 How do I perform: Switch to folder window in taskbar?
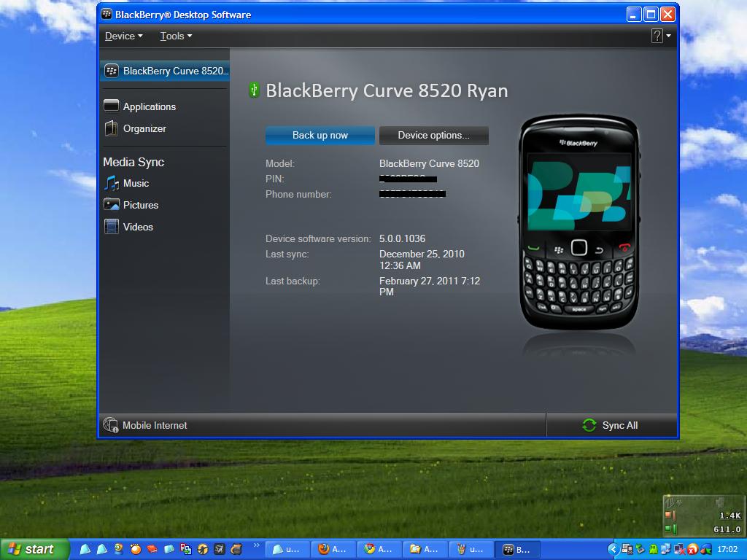tap(425, 550)
